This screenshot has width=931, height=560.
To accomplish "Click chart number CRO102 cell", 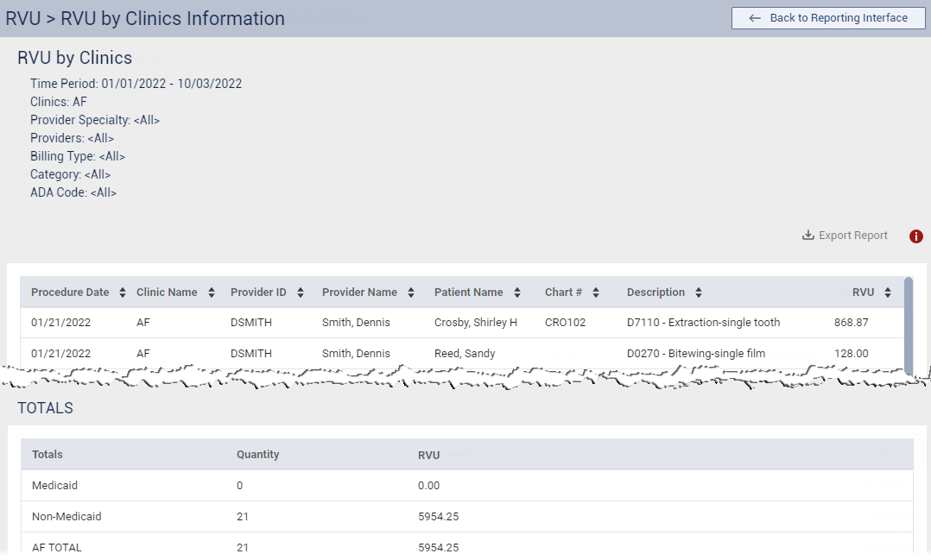I will (565, 323).
